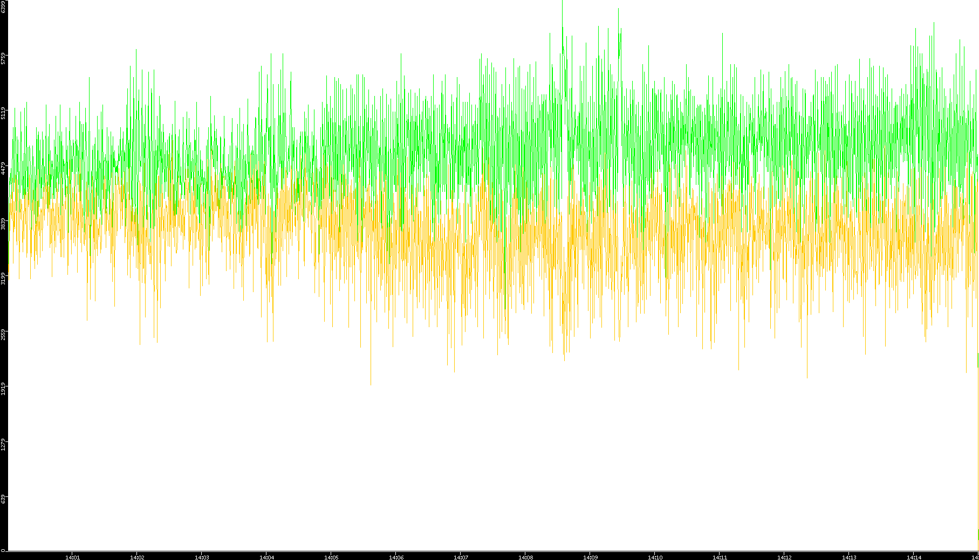The height and width of the screenshot is (560, 979).
Task: Click the 14:14 time axis label
Action: click(x=914, y=557)
